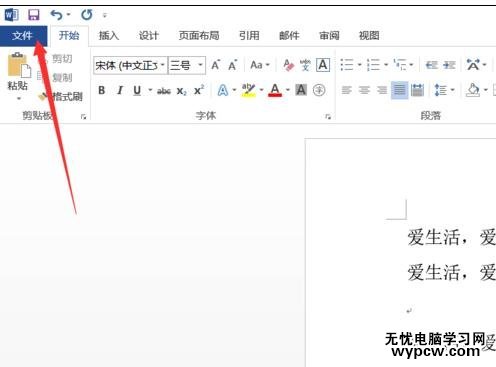Apply red font color
The height and width of the screenshot is (367, 496).
click(275, 90)
